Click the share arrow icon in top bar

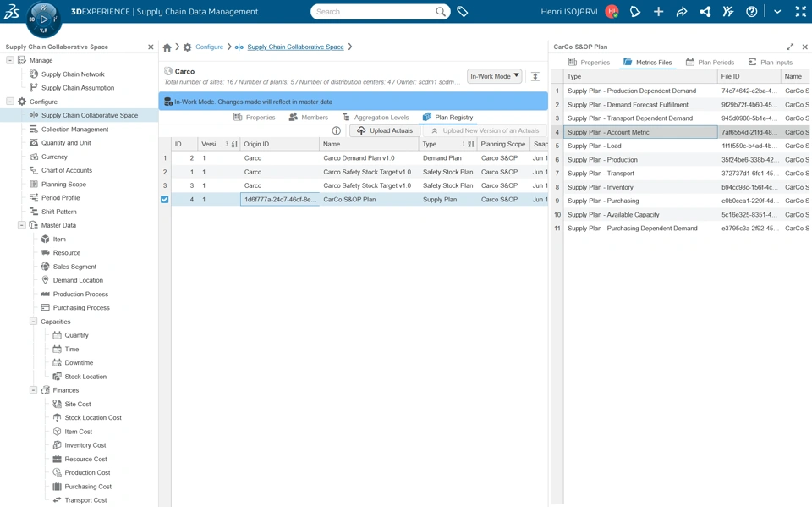tap(682, 11)
